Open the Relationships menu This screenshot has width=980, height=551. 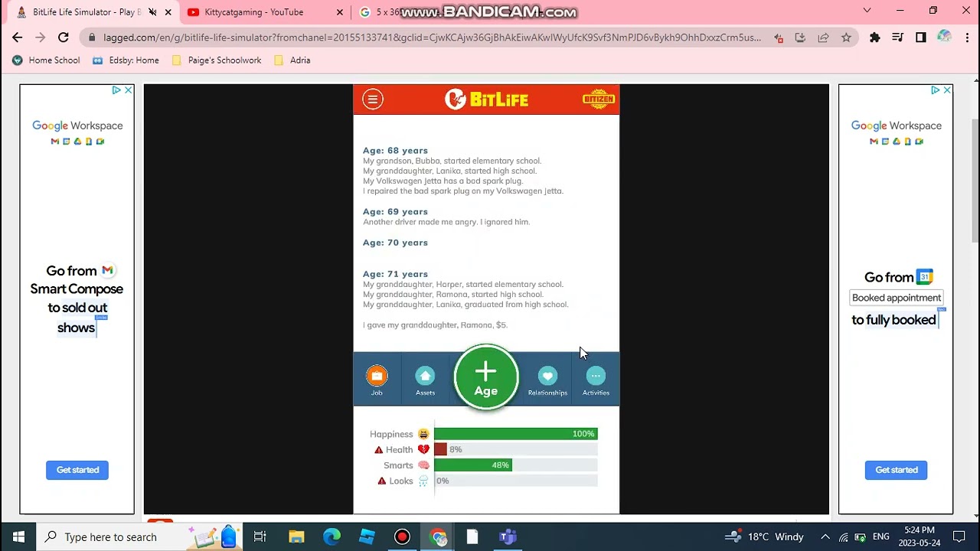pyautogui.click(x=547, y=380)
